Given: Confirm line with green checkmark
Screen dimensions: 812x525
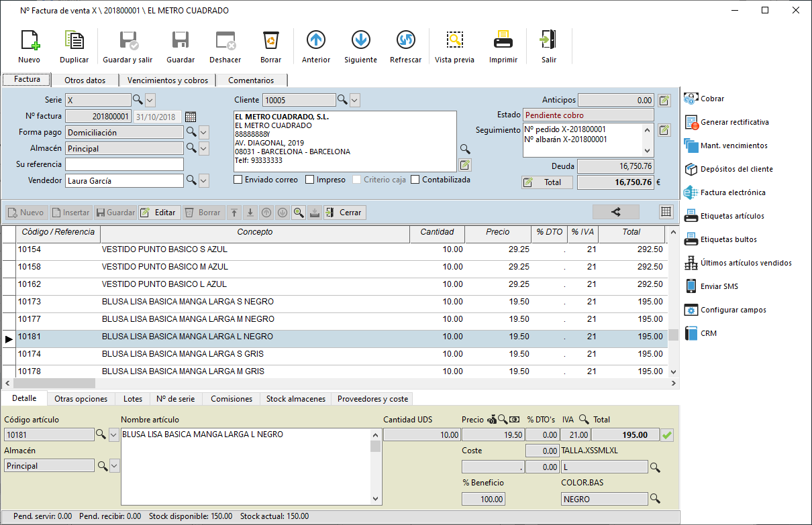Looking at the screenshot, I should click(x=666, y=435).
